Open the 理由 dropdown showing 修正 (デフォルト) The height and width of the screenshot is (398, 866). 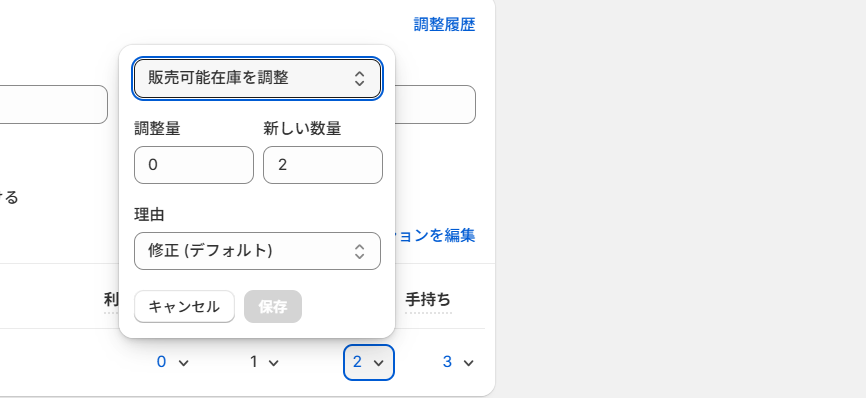point(257,251)
